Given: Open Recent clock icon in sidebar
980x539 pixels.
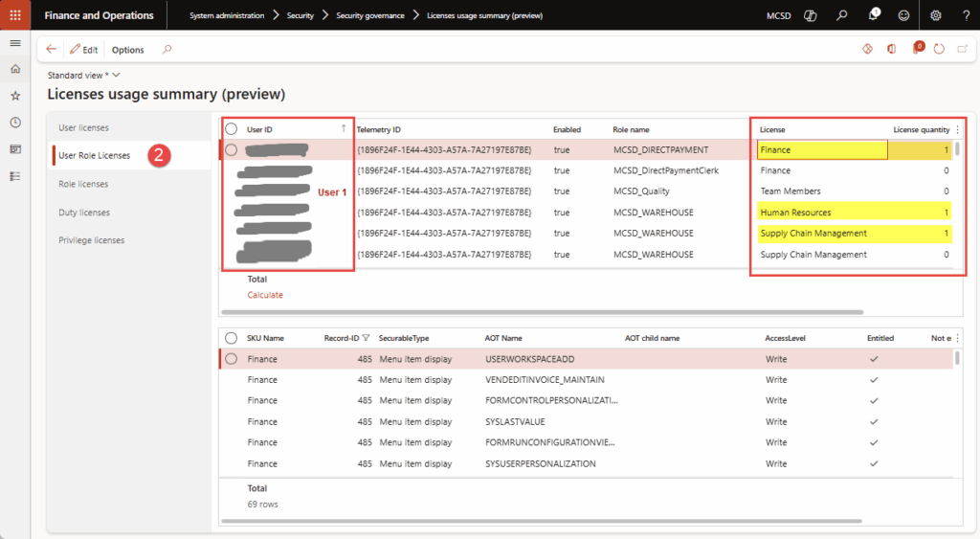Looking at the screenshot, I should [x=15, y=123].
